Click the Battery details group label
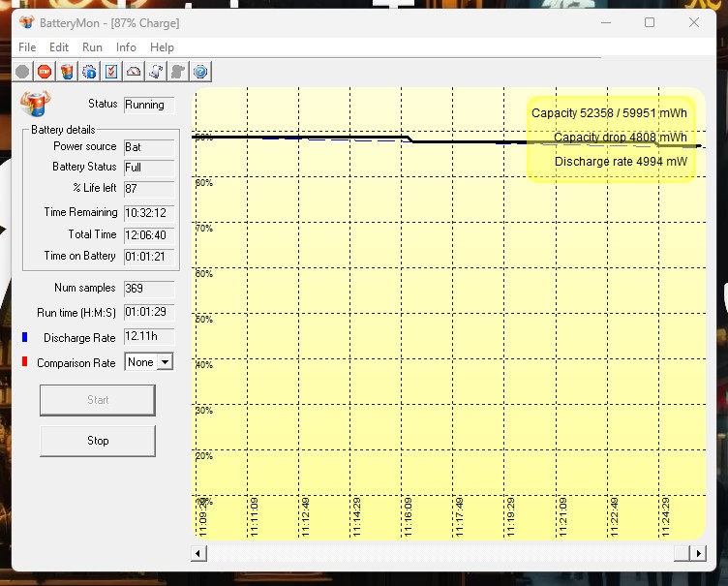Screen dimensions: 728x586 point(63,130)
